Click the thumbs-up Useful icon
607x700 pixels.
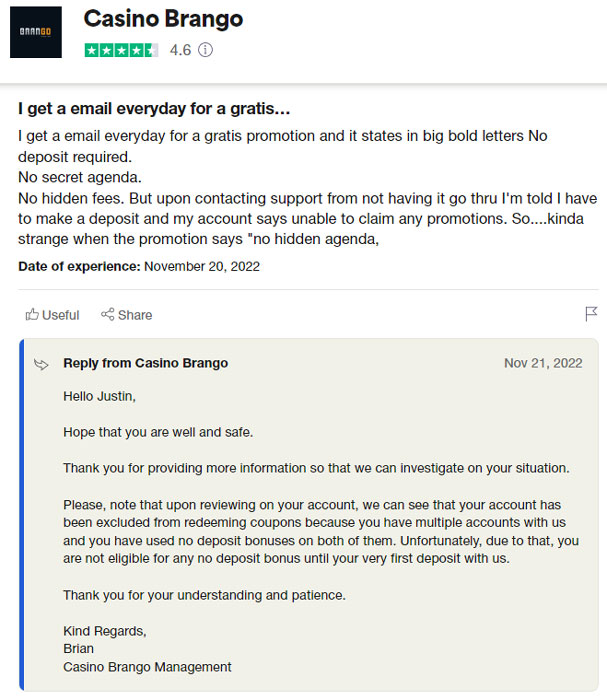(32, 314)
